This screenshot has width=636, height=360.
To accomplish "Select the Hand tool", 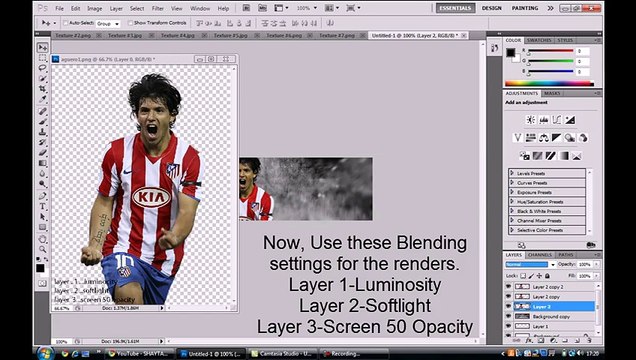I will [x=42, y=239].
